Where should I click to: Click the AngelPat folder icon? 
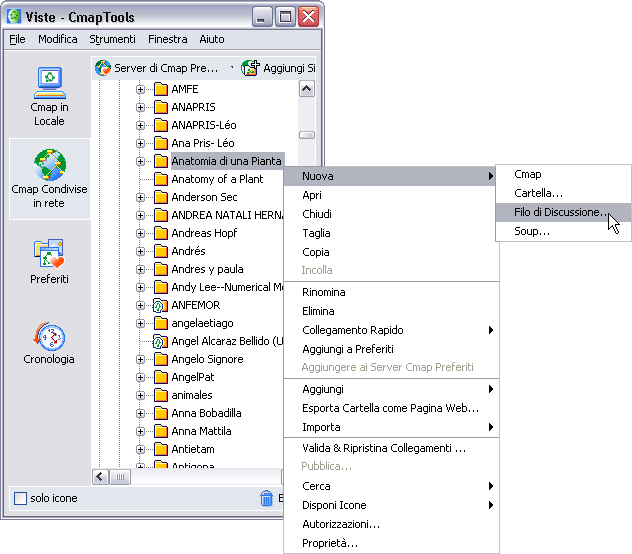coord(161,377)
